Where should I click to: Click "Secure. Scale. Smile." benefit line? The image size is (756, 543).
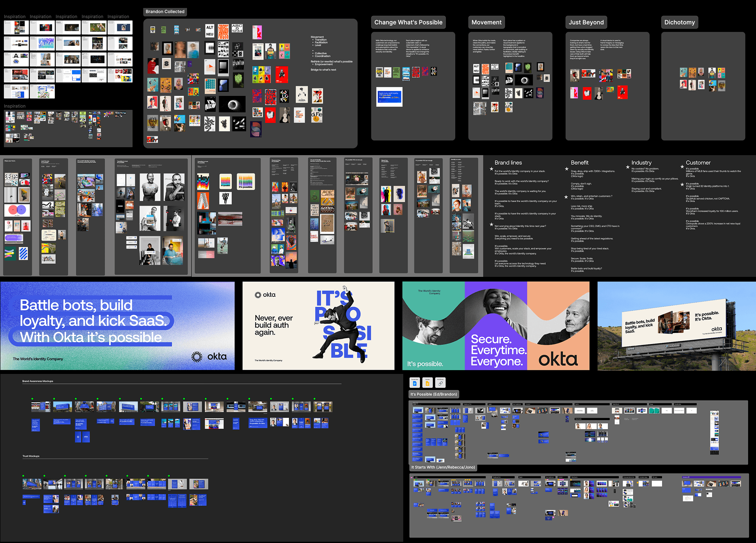coord(582,258)
